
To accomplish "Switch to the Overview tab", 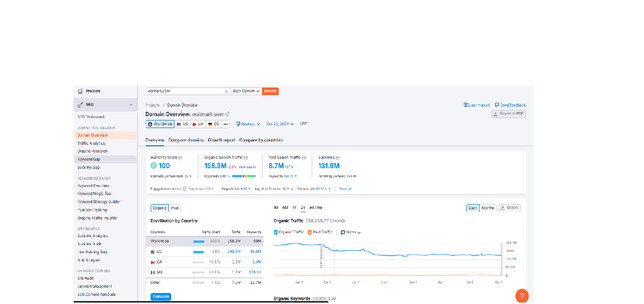I will click(x=155, y=140).
